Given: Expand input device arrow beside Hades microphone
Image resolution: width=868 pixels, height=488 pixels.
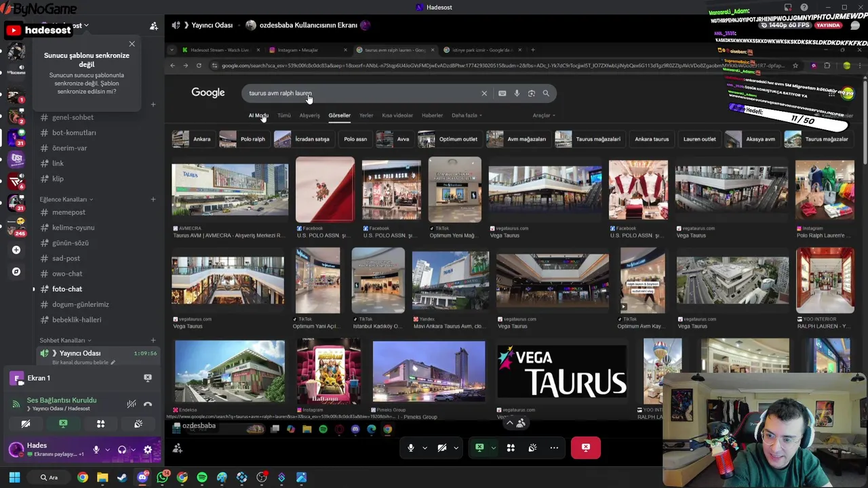Looking at the screenshot, I should click(107, 449).
